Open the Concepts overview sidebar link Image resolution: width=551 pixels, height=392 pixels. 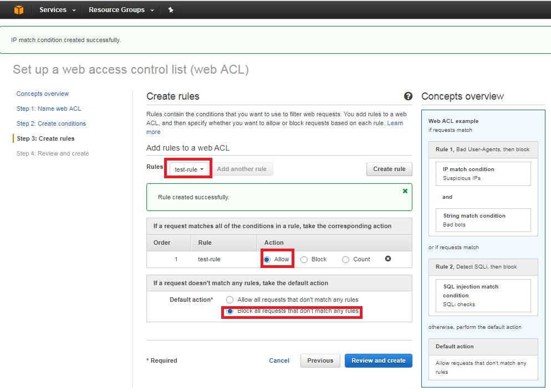pos(43,94)
